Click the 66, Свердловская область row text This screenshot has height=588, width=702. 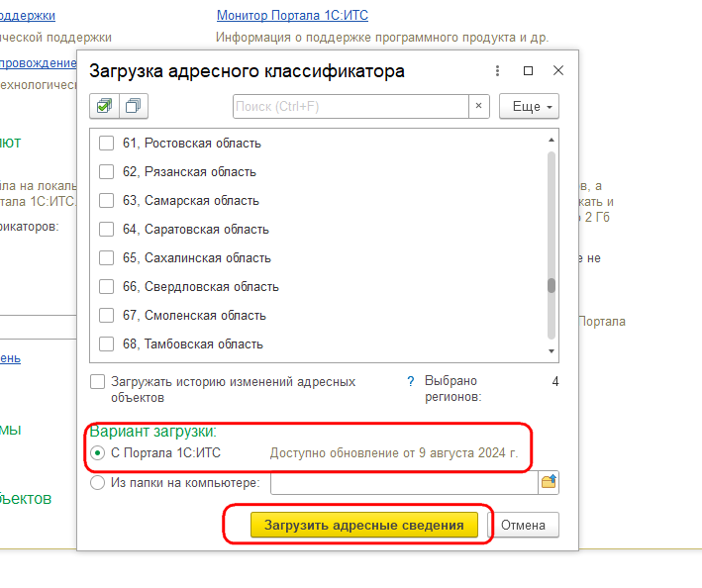(201, 286)
